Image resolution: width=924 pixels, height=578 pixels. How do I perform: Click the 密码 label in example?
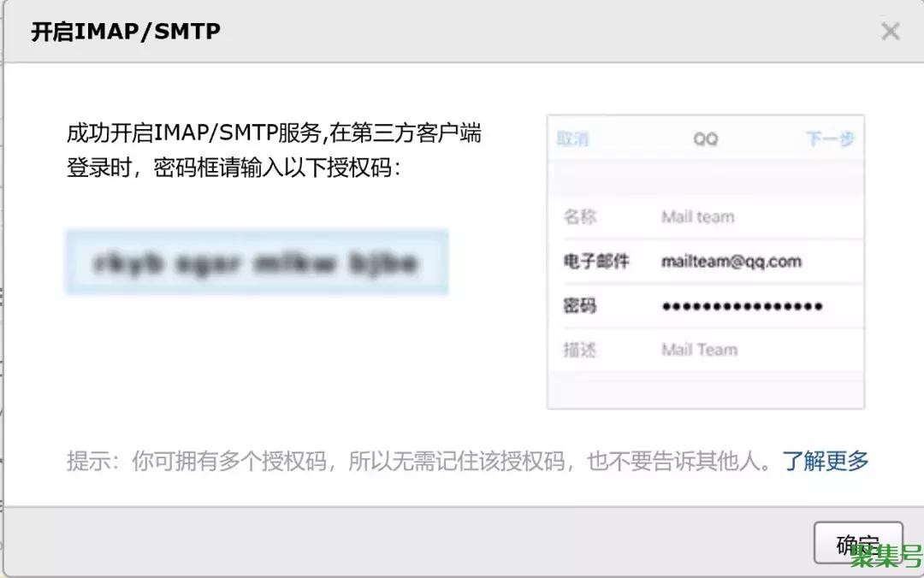click(x=580, y=306)
